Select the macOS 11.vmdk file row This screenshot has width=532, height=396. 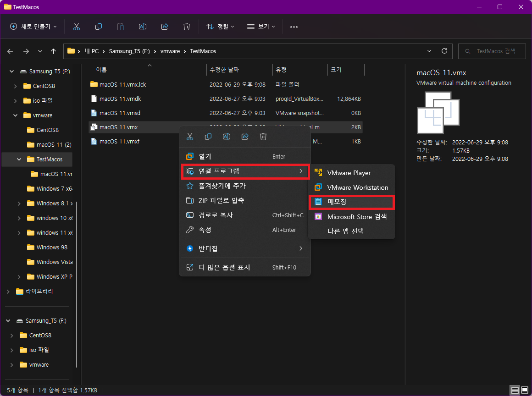(226, 99)
